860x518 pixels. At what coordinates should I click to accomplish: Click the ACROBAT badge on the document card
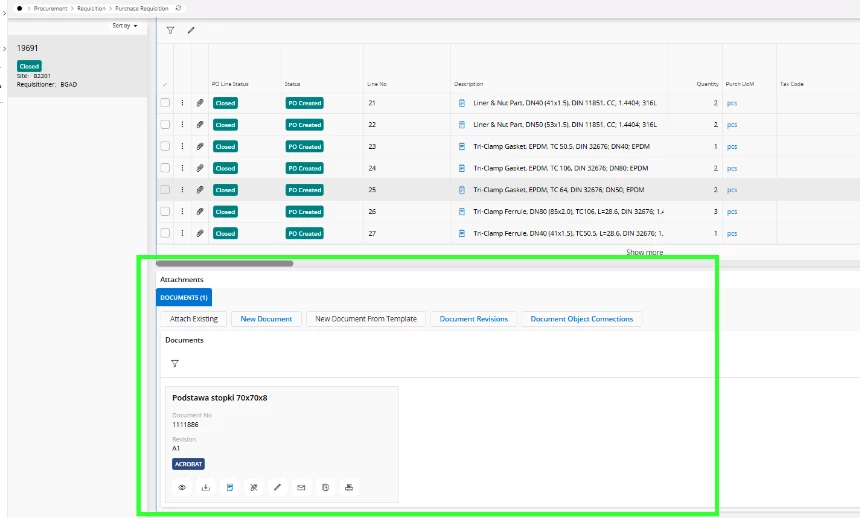coord(188,464)
